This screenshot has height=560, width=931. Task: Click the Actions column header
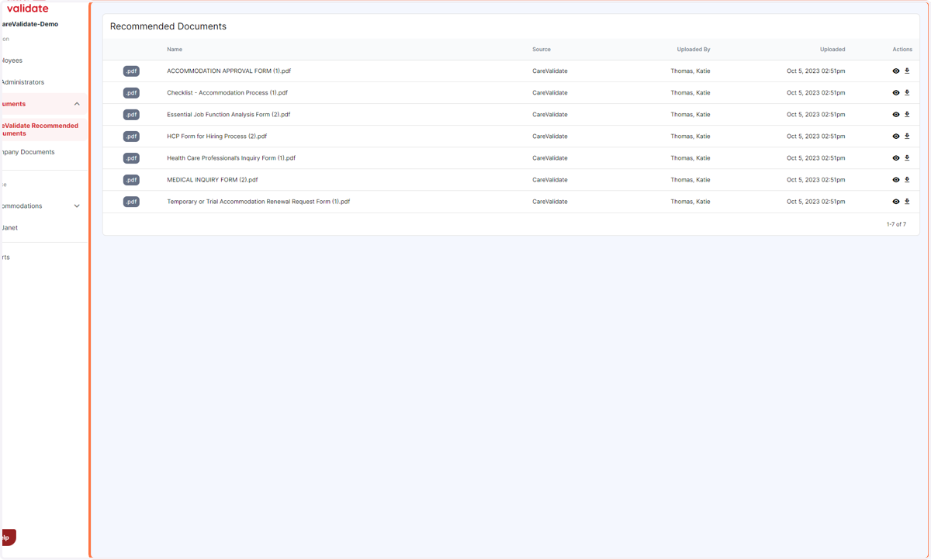902,50
